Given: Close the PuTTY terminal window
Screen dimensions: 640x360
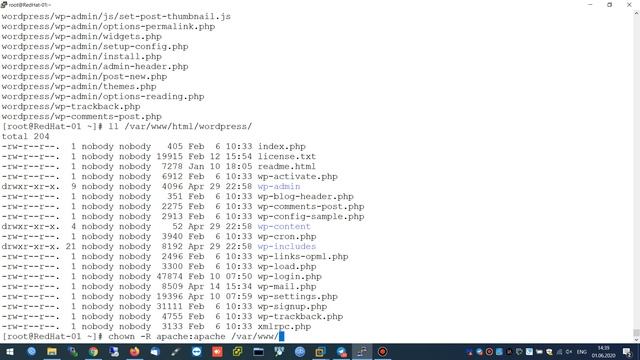Looking at the screenshot, I should [x=629, y=4].
